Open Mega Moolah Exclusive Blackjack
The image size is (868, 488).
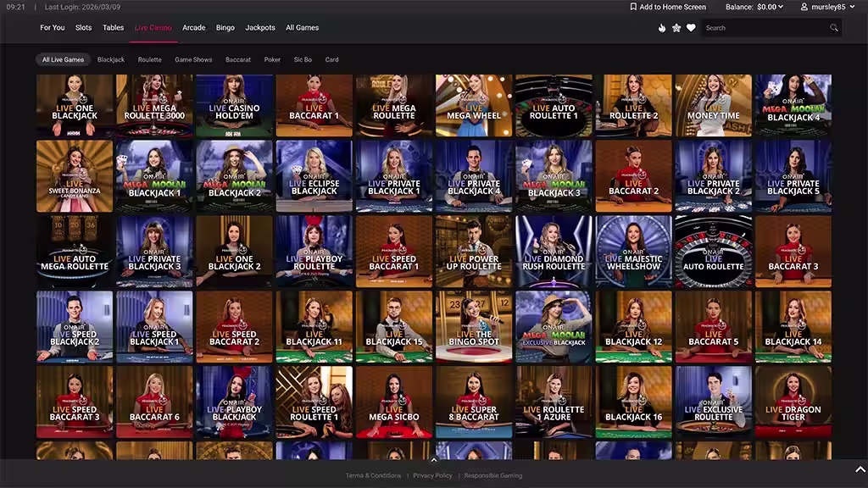554,327
